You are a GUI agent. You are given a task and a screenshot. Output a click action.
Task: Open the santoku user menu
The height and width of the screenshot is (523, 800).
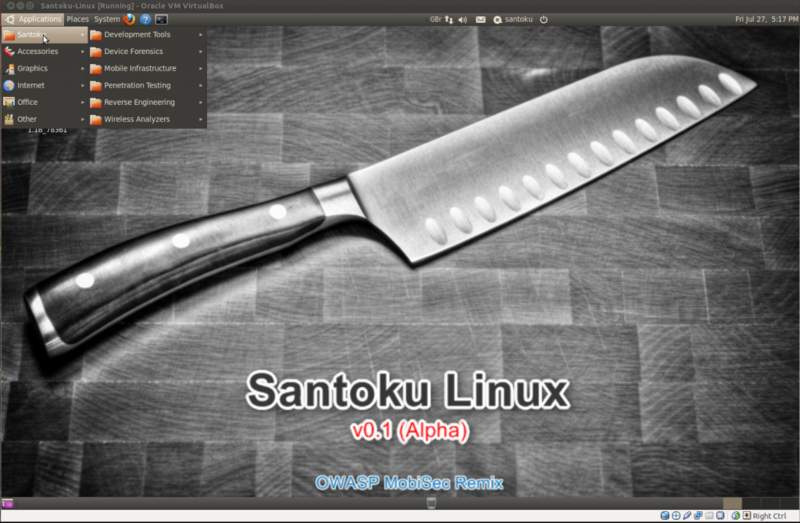pos(513,19)
